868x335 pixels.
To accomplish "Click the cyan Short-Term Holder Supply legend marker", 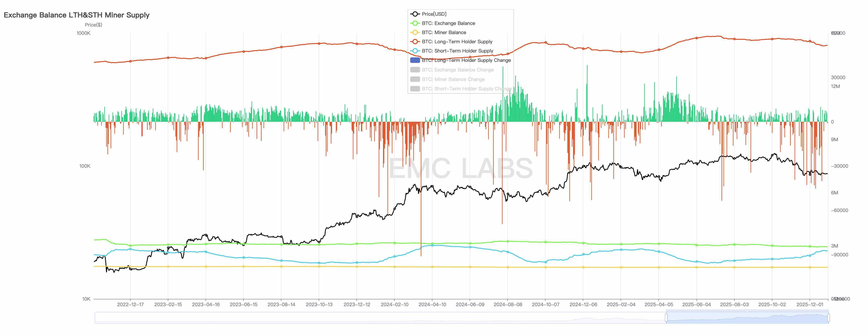I will pyautogui.click(x=415, y=51).
